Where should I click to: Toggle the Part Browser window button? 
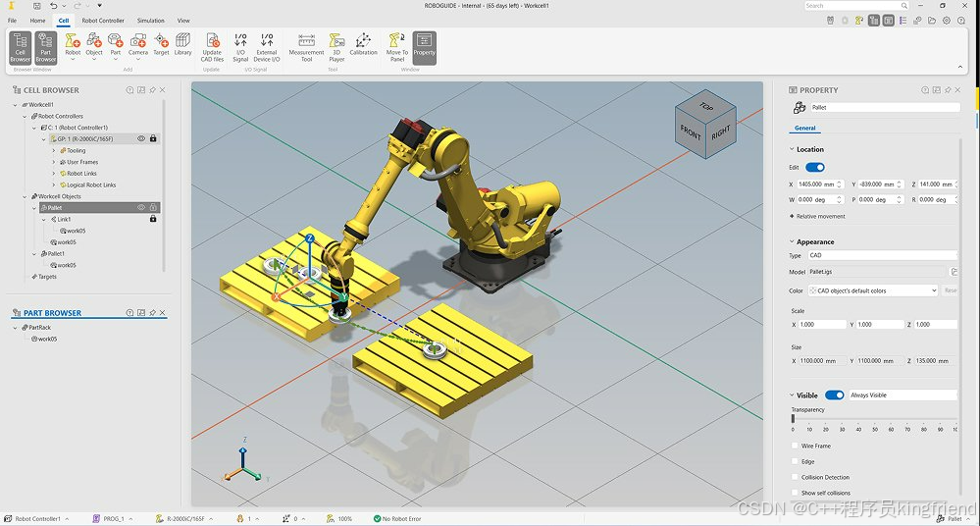pyautogui.click(x=46, y=47)
